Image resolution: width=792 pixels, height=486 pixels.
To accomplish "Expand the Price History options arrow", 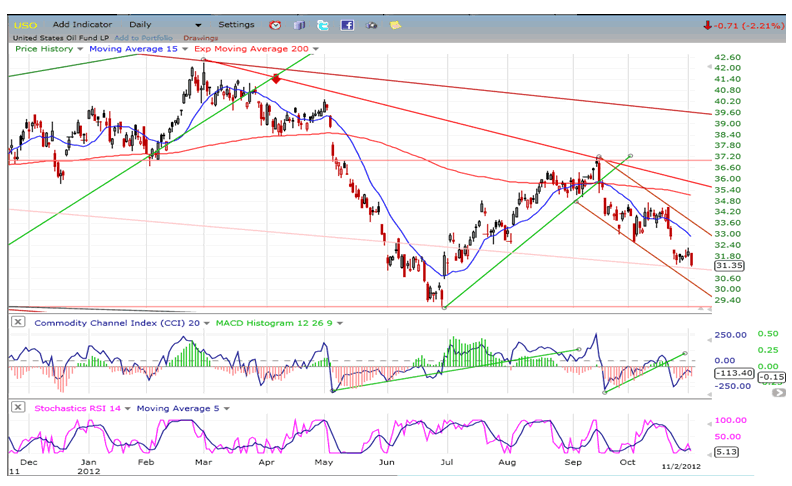I will 78,48.
